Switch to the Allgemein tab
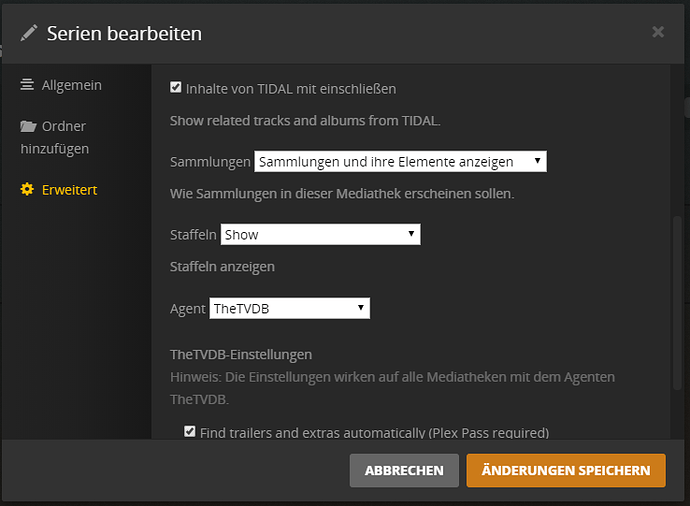The width and height of the screenshot is (690, 506). (x=71, y=85)
